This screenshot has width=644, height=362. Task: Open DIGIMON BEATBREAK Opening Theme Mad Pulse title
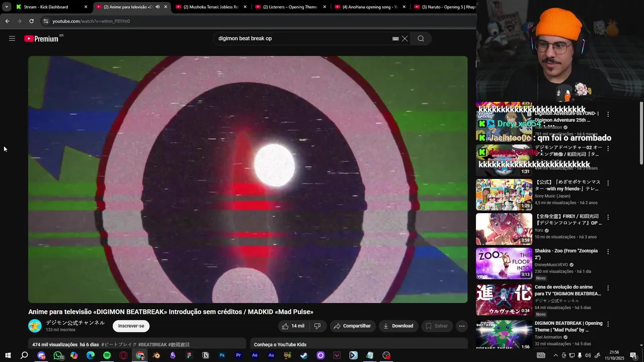tap(569, 326)
